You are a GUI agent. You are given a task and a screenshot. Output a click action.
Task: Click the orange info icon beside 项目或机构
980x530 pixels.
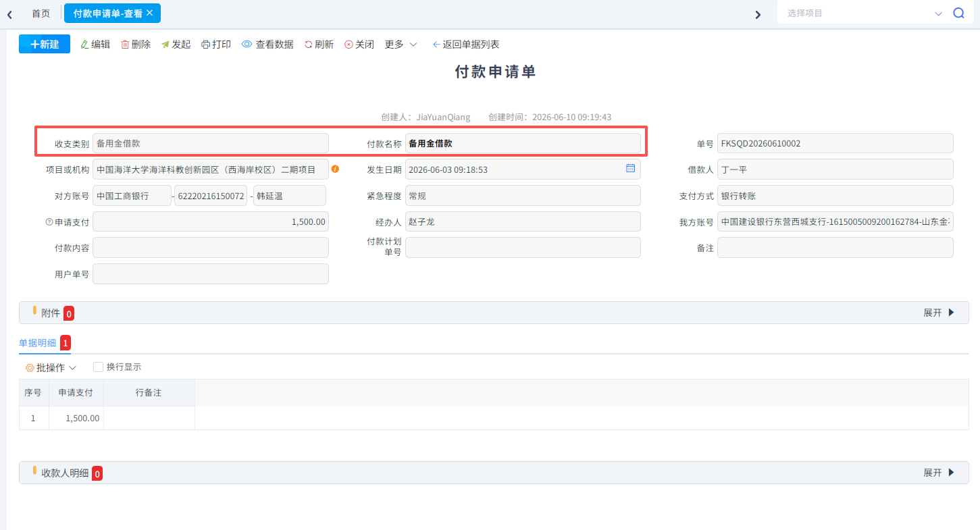point(335,169)
